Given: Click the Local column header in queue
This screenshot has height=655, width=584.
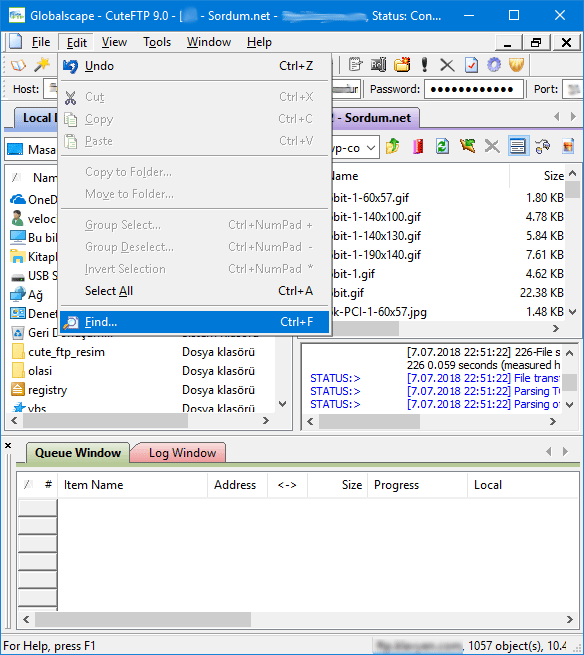Looking at the screenshot, I should [523, 485].
